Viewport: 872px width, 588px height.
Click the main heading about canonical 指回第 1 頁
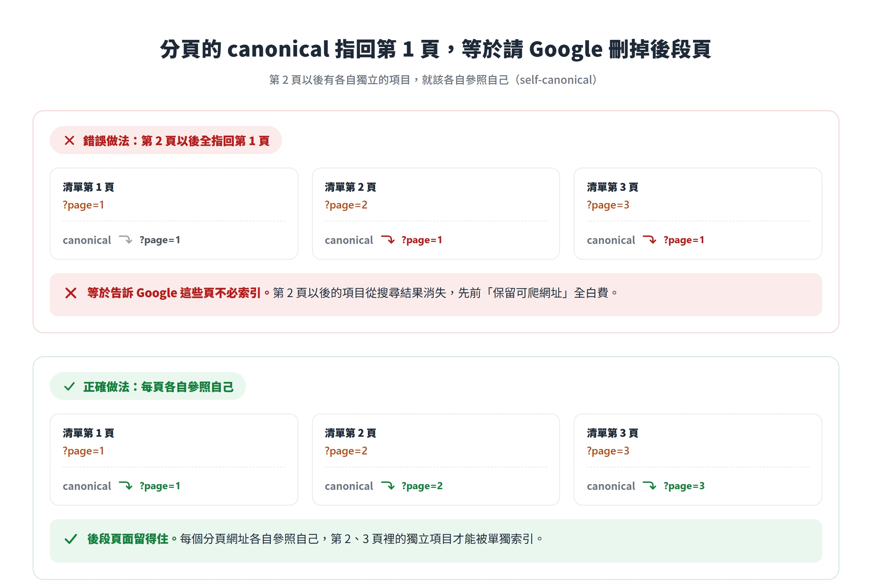[x=436, y=49]
